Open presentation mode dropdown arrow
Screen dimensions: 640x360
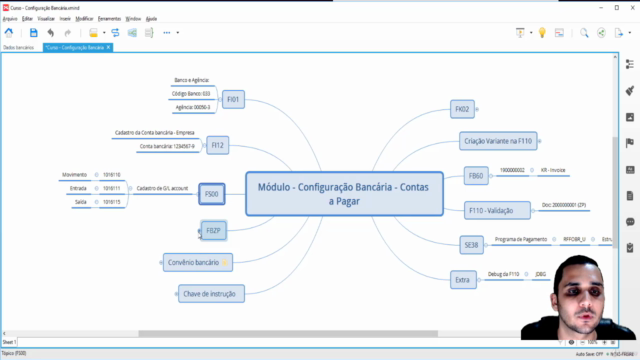click(531, 33)
